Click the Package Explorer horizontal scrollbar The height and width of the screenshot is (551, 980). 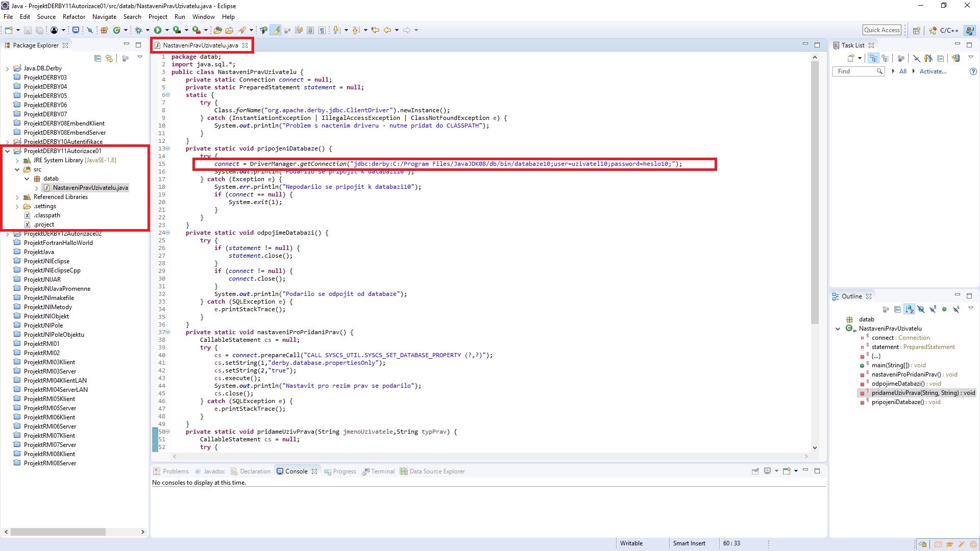click(58, 532)
